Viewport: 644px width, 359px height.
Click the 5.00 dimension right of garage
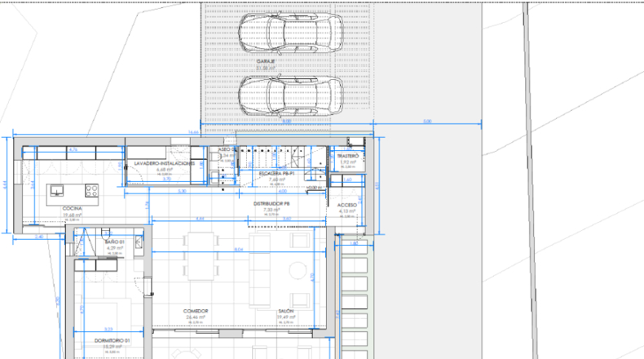[x=427, y=122]
